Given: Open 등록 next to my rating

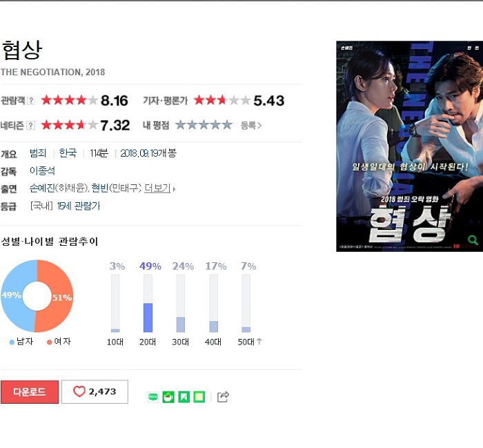Looking at the screenshot, I should pos(250,126).
